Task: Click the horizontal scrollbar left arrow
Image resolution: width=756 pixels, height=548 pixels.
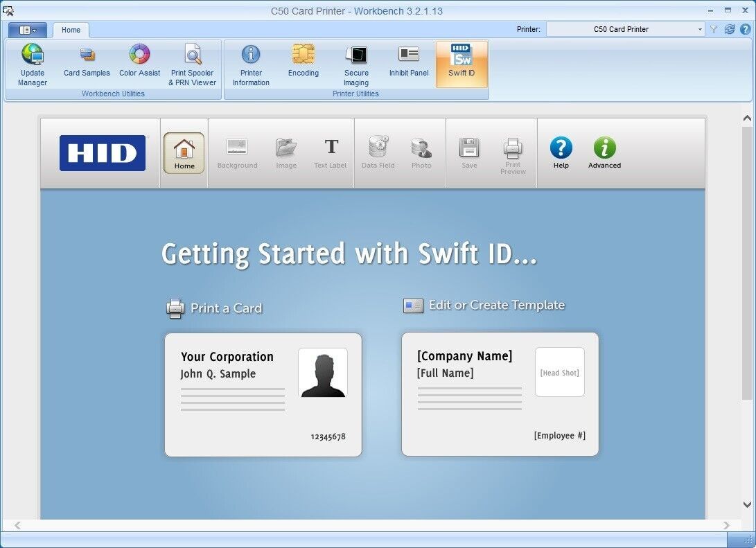Action: (17, 525)
